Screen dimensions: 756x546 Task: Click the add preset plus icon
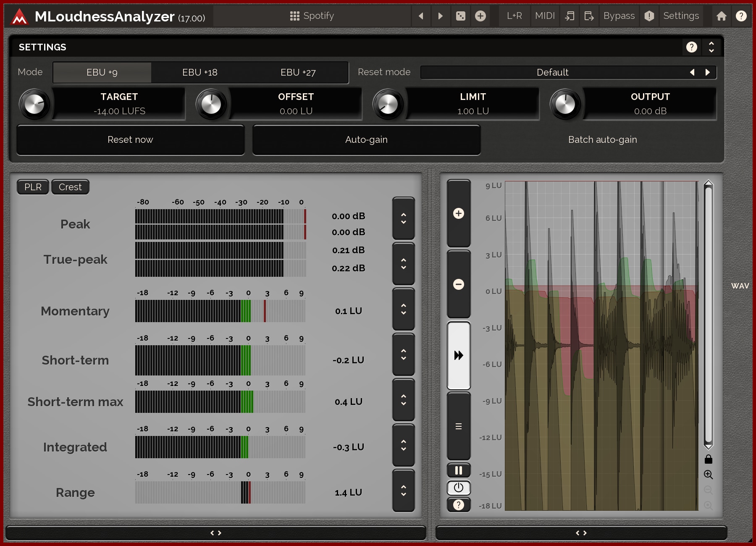point(480,16)
